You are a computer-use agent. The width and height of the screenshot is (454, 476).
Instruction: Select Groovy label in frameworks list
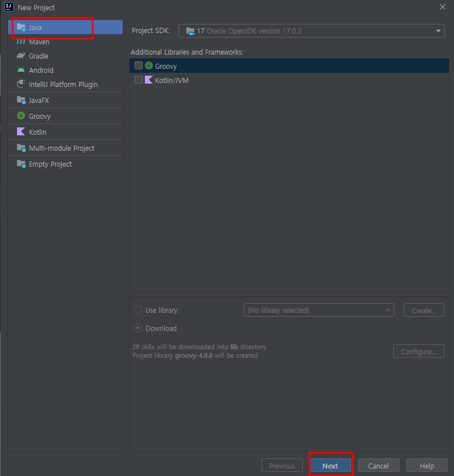click(165, 66)
